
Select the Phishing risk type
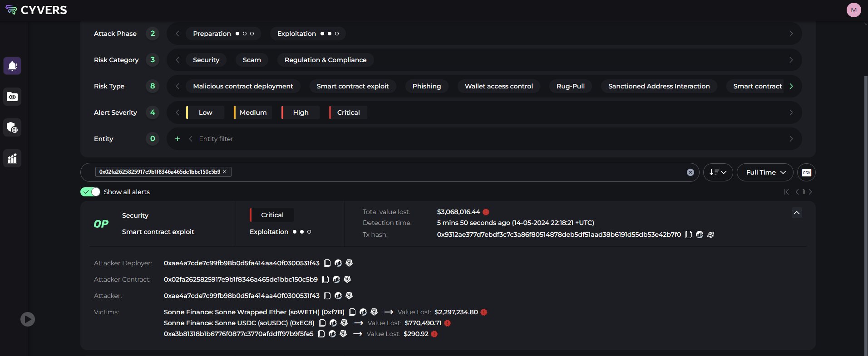427,86
